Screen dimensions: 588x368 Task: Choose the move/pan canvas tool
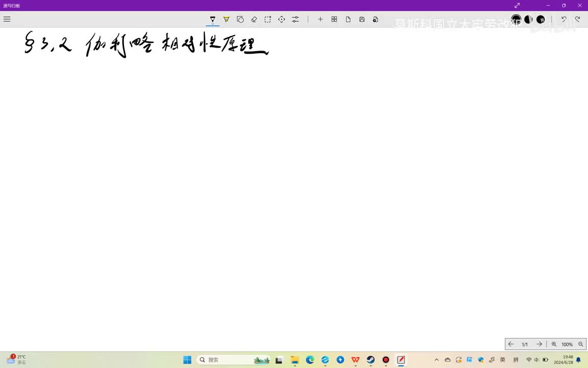pos(282,19)
